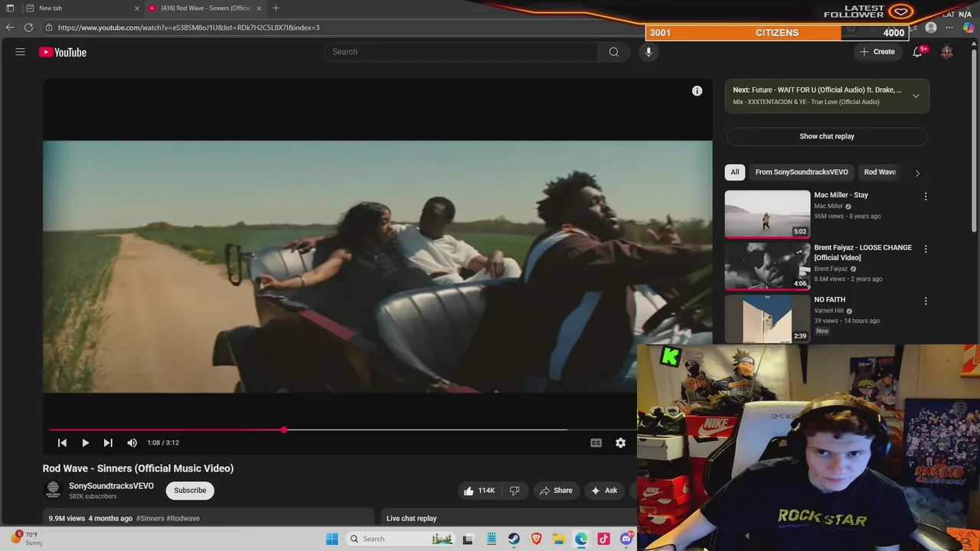Click the #Rodwave hashtag
The width and height of the screenshot is (980, 551).
tap(183, 518)
